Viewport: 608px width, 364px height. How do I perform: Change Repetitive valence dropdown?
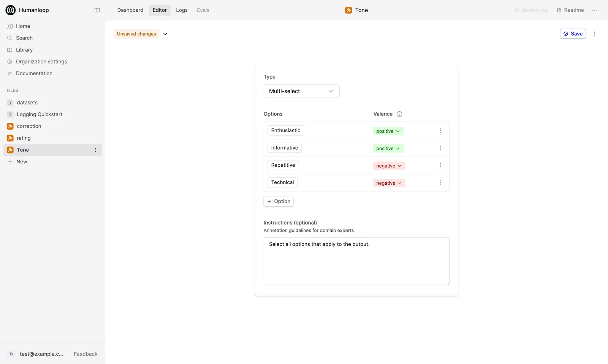point(389,166)
